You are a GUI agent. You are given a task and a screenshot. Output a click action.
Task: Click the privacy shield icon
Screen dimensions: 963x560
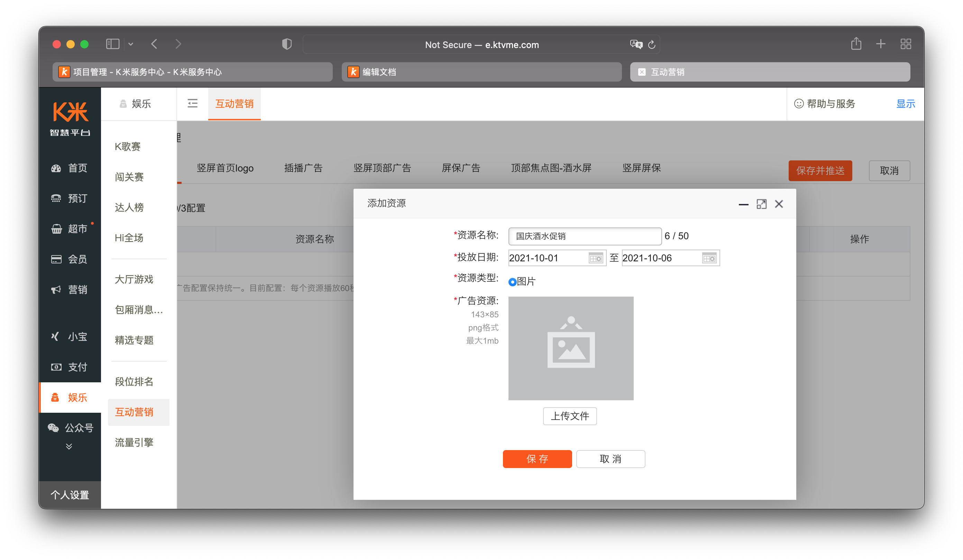click(x=287, y=44)
